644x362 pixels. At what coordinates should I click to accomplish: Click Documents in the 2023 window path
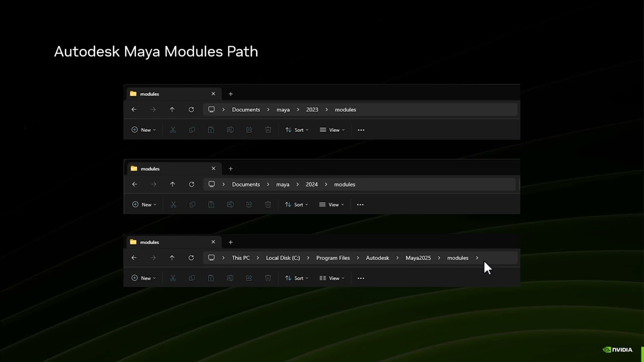click(x=246, y=110)
